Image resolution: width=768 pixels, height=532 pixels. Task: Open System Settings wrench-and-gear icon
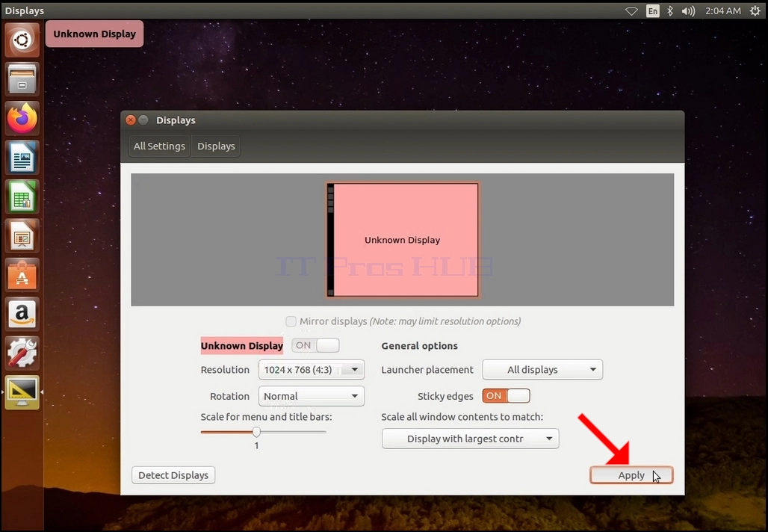(22, 353)
